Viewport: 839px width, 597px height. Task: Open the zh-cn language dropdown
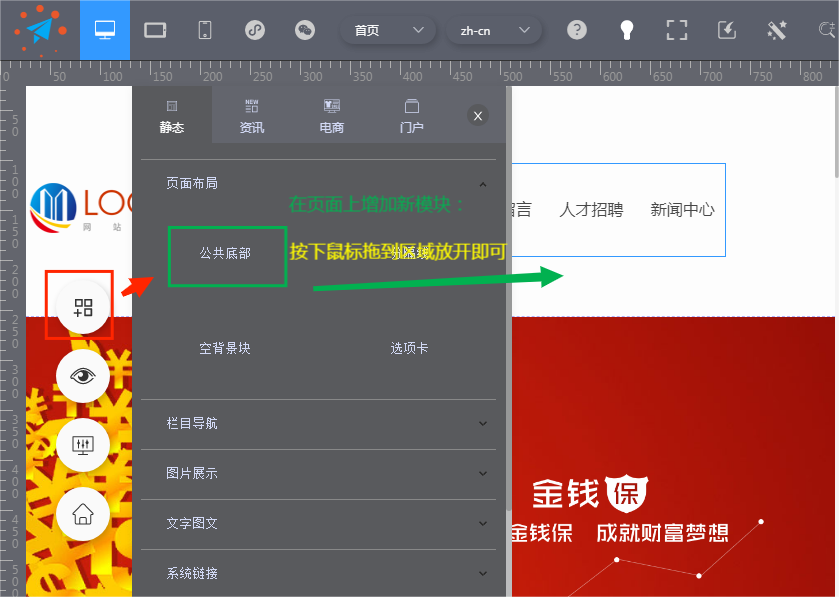[x=494, y=30]
